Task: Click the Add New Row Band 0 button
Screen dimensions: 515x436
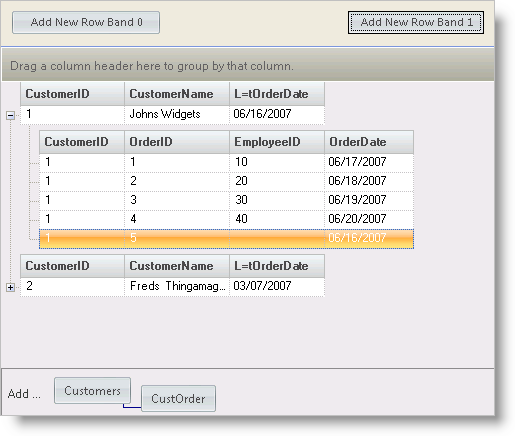Action: [x=86, y=23]
